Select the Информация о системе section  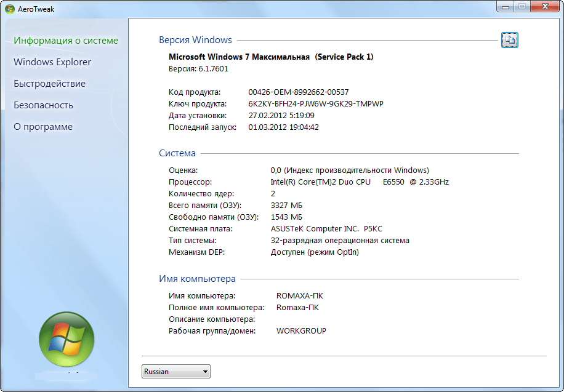[66, 41]
